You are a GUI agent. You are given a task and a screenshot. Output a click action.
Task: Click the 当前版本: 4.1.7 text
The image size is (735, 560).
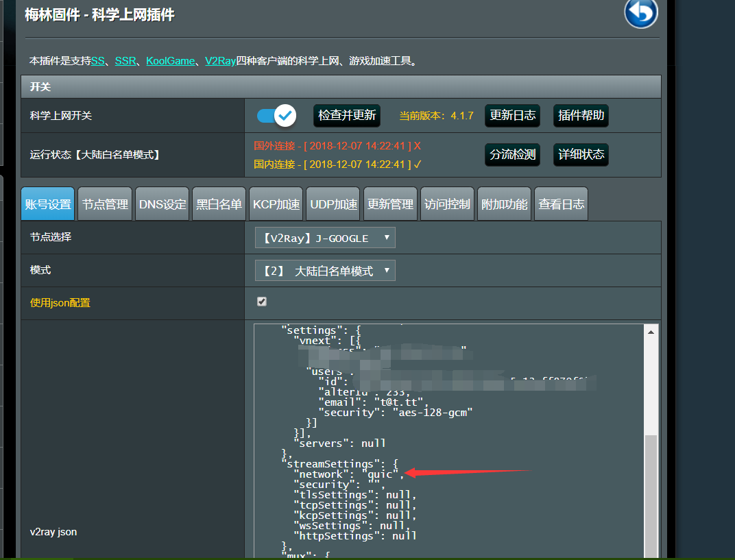tap(436, 116)
